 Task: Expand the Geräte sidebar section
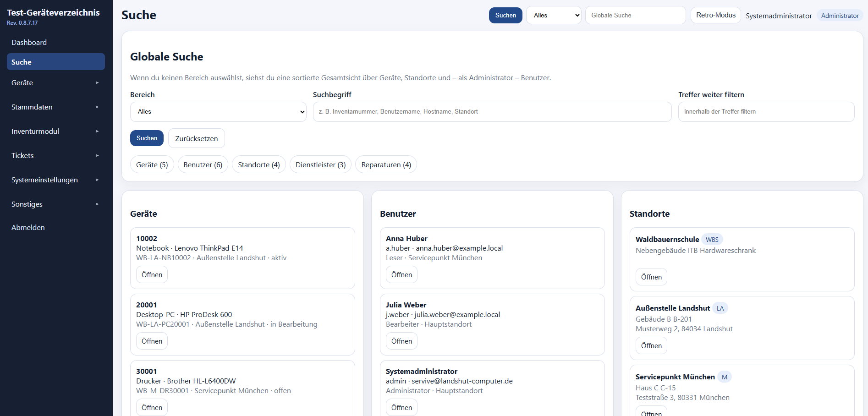(56, 83)
